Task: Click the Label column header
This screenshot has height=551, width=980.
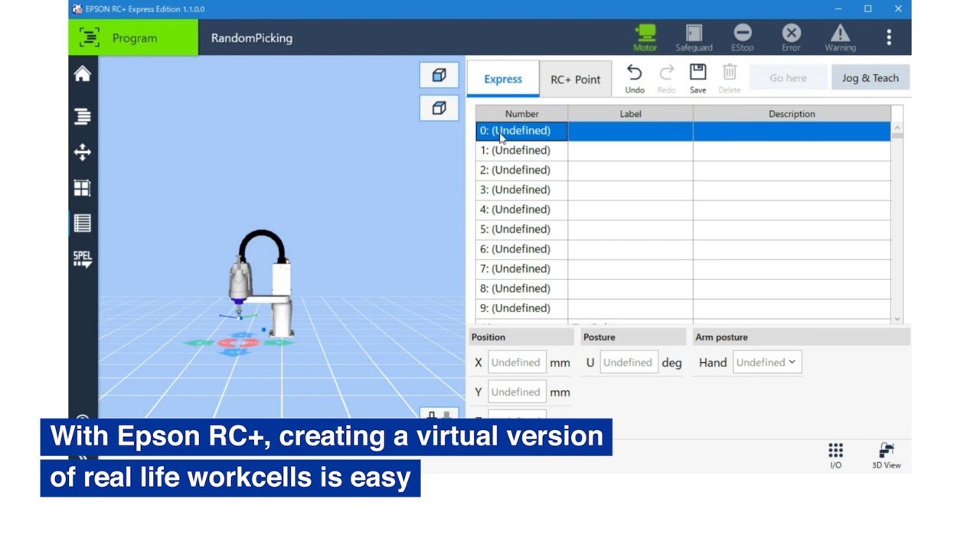Action: click(x=630, y=113)
